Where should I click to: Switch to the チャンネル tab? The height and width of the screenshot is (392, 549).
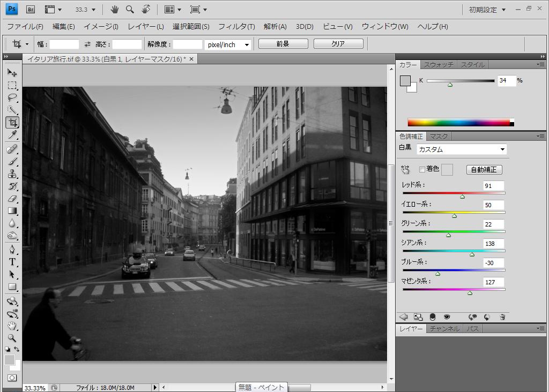pyautogui.click(x=444, y=329)
